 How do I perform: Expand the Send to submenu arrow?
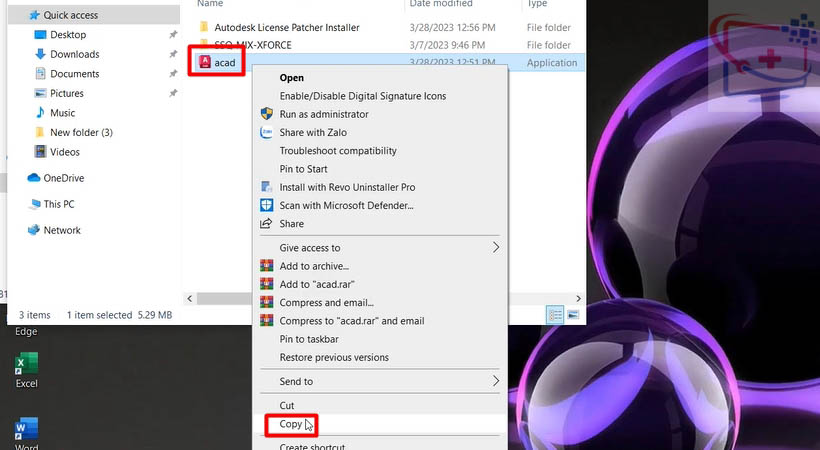pyautogui.click(x=495, y=381)
